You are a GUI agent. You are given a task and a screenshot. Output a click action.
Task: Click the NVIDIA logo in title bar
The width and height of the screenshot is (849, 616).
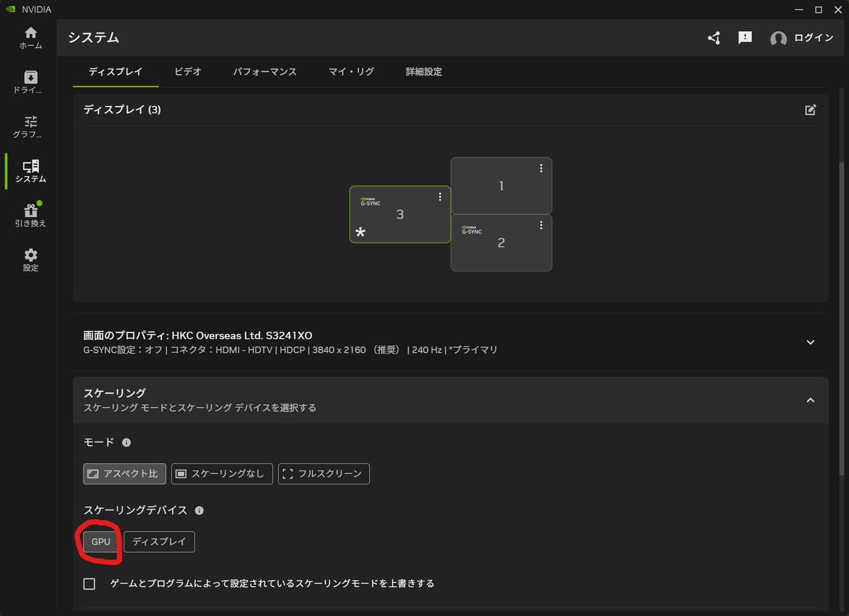pos(11,9)
